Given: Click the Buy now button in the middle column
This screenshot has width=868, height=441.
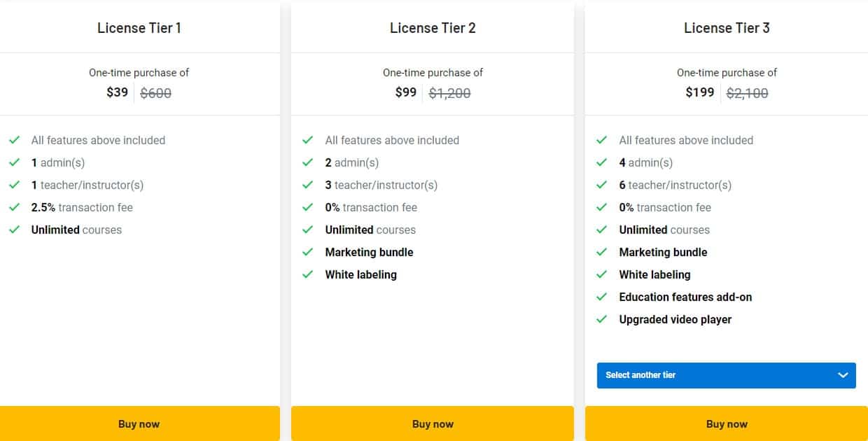Looking at the screenshot, I should (x=433, y=423).
